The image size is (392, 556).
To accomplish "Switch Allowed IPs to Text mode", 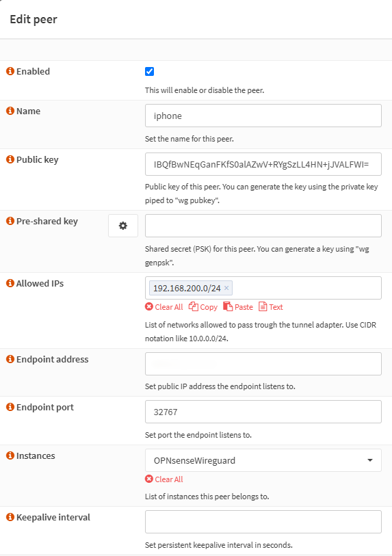I will click(x=271, y=307).
